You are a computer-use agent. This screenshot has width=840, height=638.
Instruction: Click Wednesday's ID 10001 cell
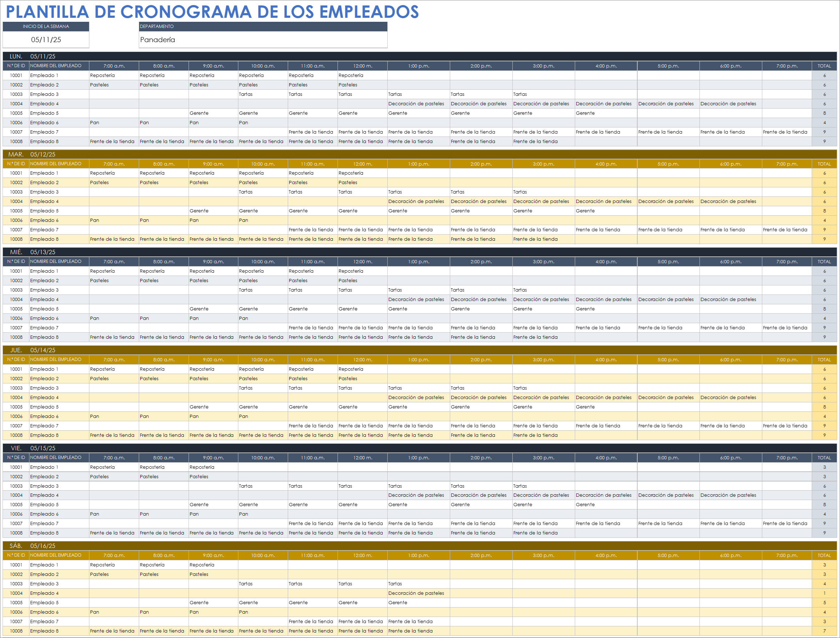[16, 271]
